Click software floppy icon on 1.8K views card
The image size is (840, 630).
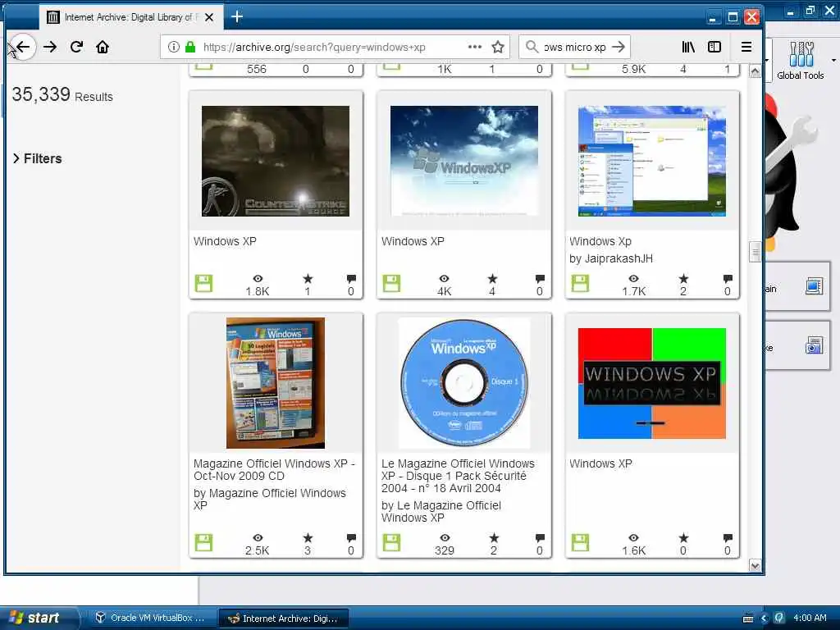[x=203, y=283]
